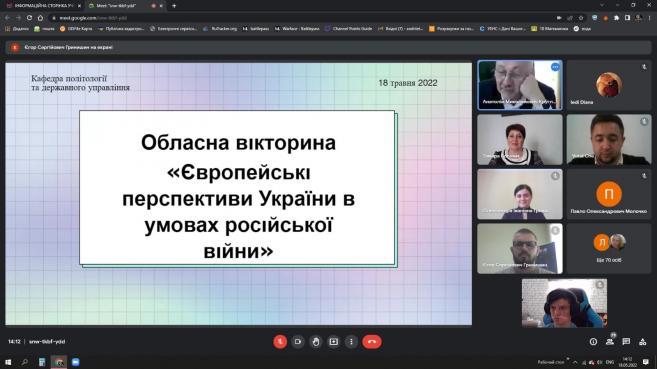The height and width of the screenshot is (369, 657).
Task: Click the address bar with meet.google.com
Action: click(x=293, y=18)
